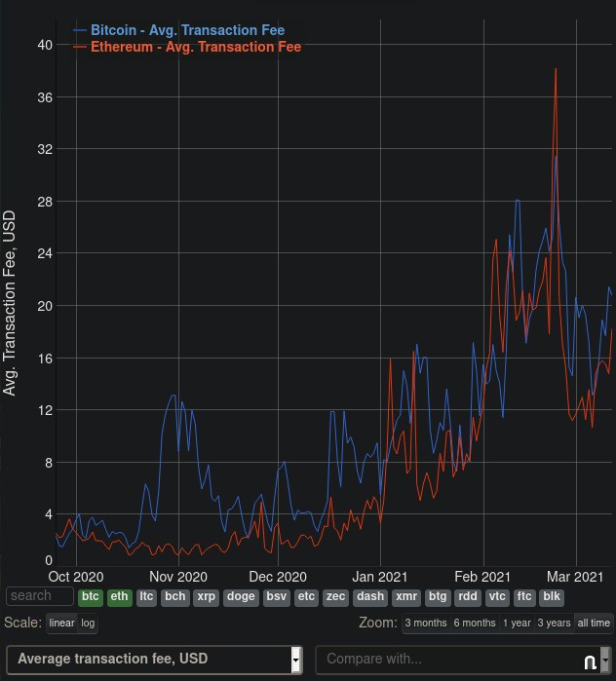The height and width of the screenshot is (681, 616).
Task: Enable the etc coin tag
Action: click(306, 597)
